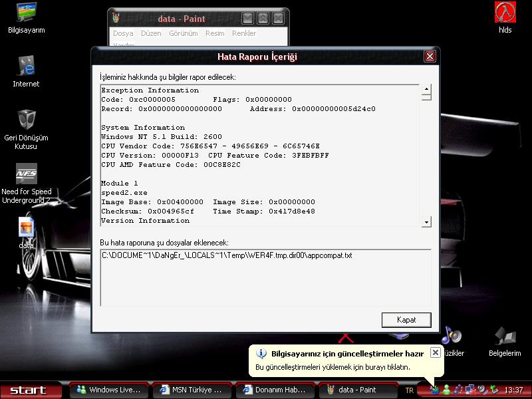Click the 'Module 1' line
The width and height of the screenshot is (532, 399).
(x=120, y=184)
